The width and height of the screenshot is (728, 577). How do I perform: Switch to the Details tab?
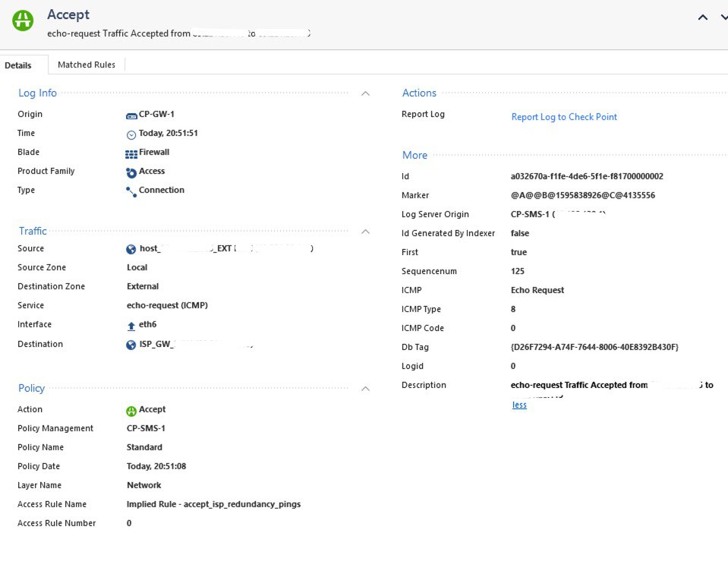[18, 65]
